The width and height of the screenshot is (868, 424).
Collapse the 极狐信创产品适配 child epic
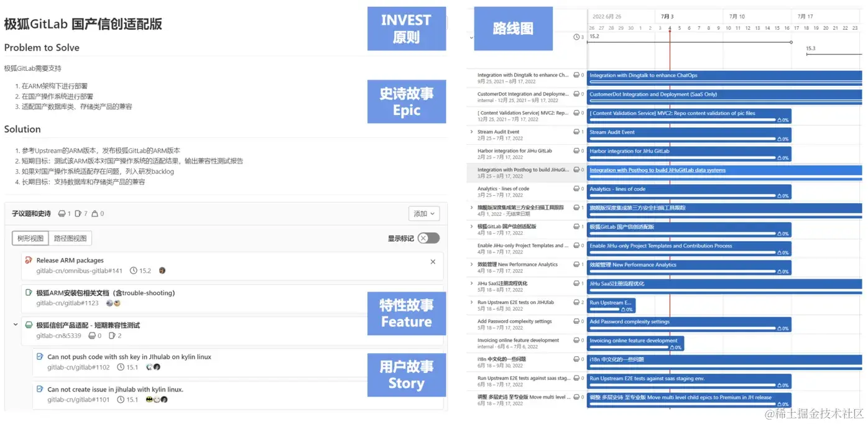click(x=16, y=325)
